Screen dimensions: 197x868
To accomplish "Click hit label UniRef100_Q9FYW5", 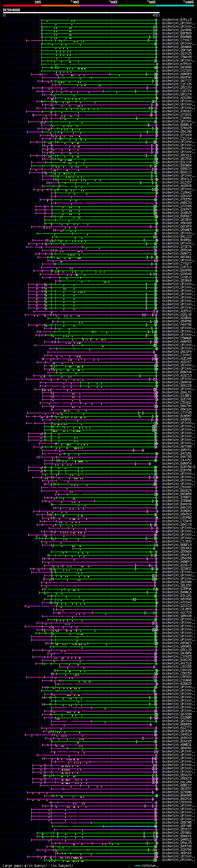I will (x=177, y=826).
